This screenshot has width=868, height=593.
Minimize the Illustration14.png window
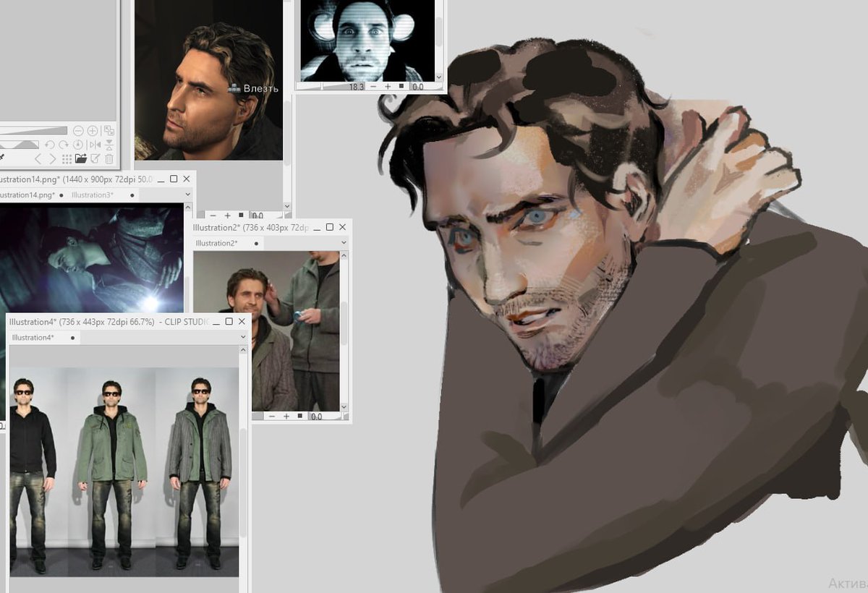tap(161, 180)
